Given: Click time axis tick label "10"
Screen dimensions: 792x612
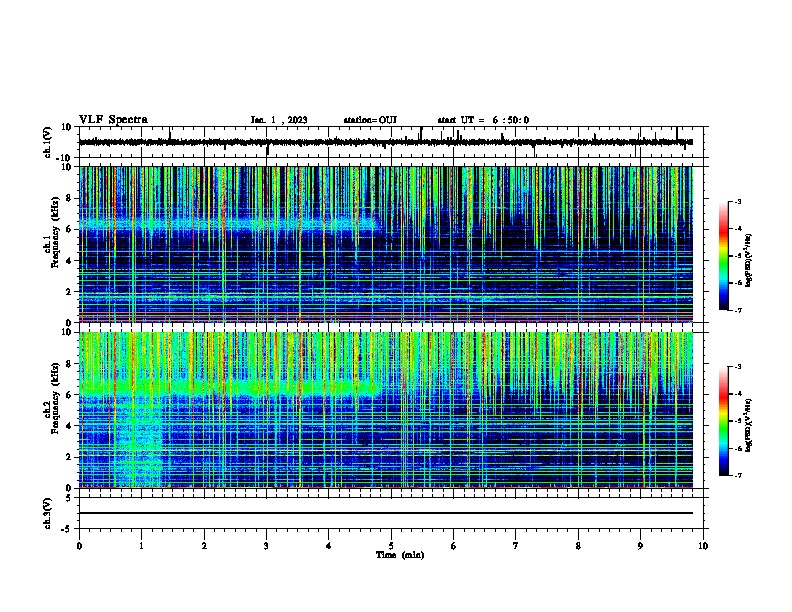Looking at the screenshot, I should tap(703, 546).
